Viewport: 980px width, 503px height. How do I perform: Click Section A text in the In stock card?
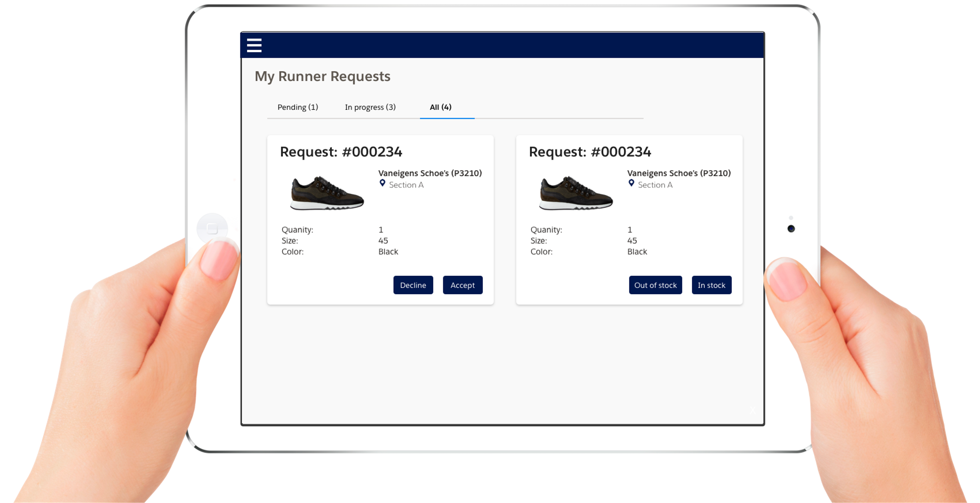pos(655,185)
